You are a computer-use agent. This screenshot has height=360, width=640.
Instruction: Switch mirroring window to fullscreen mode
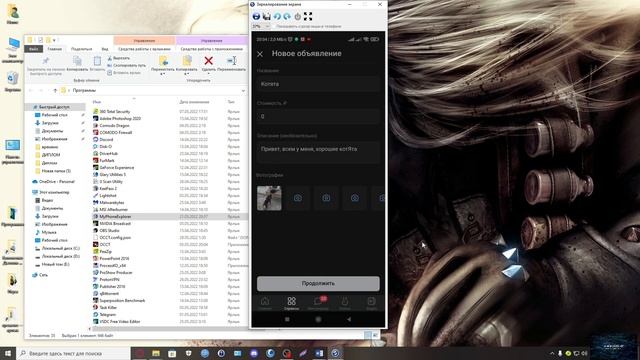(x=308, y=16)
